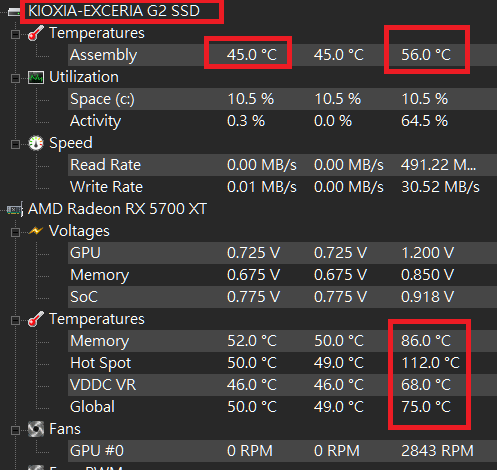Click the Utilization graph icon

coord(36,77)
